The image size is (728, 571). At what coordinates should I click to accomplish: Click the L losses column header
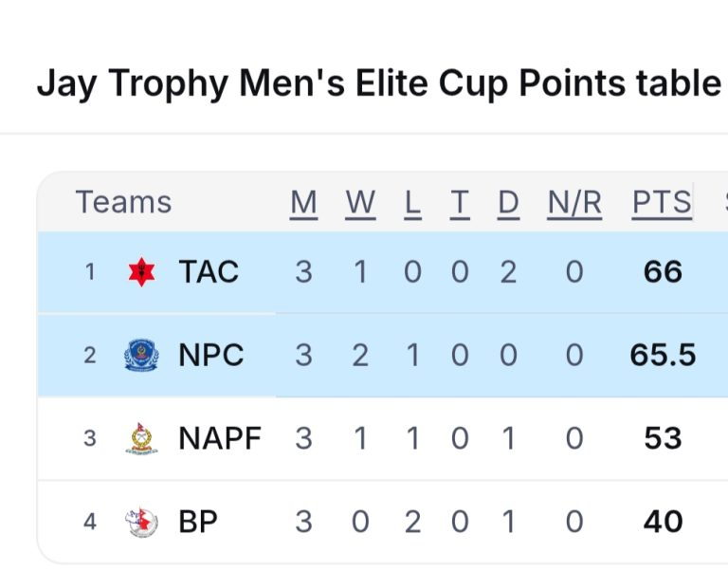412,203
